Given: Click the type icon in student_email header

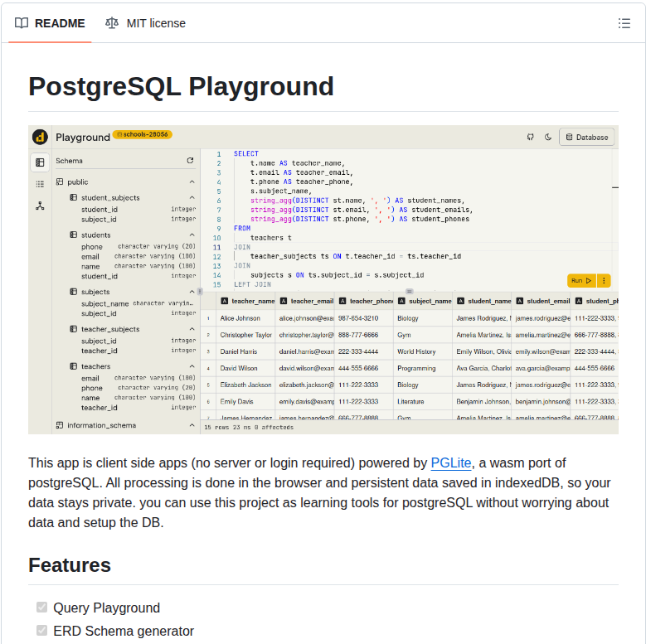Looking at the screenshot, I should pyautogui.click(x=520, y=301).
